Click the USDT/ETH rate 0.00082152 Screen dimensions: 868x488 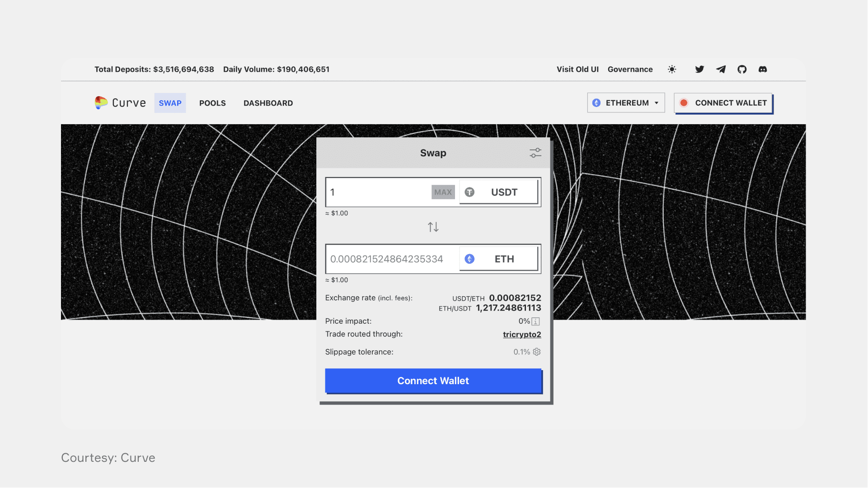(515, 298)
